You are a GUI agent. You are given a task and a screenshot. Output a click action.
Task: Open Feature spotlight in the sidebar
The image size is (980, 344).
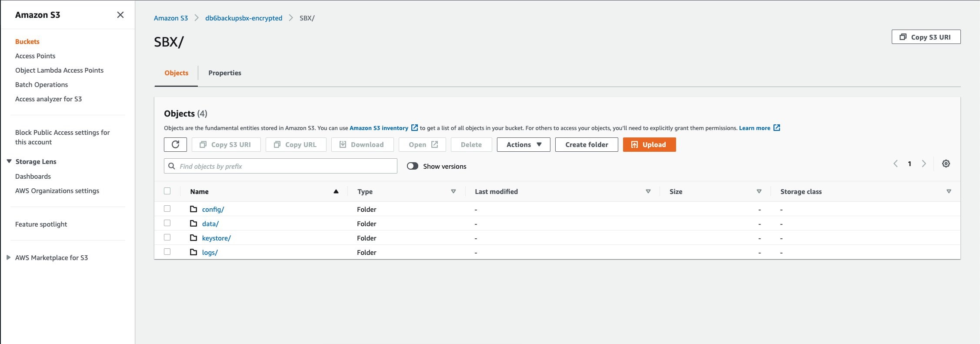point(41,224)
